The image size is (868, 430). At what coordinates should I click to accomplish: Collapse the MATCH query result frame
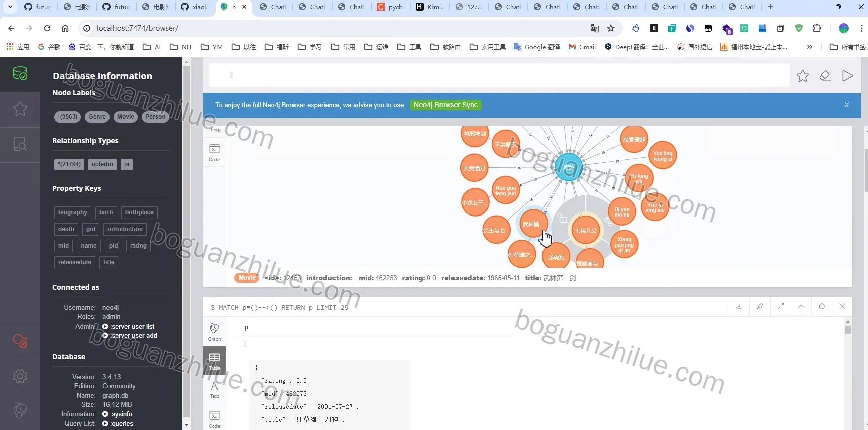[x=801, y=306]
